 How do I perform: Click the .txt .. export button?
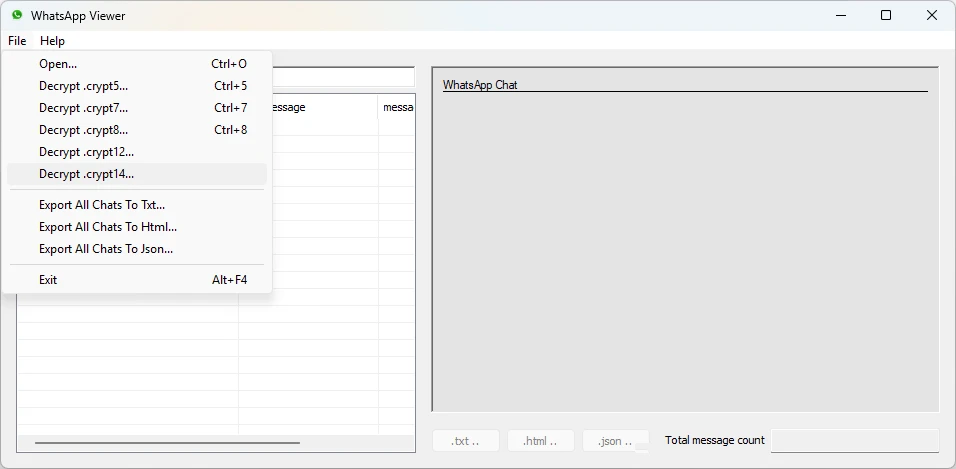[x=466, y=441]
